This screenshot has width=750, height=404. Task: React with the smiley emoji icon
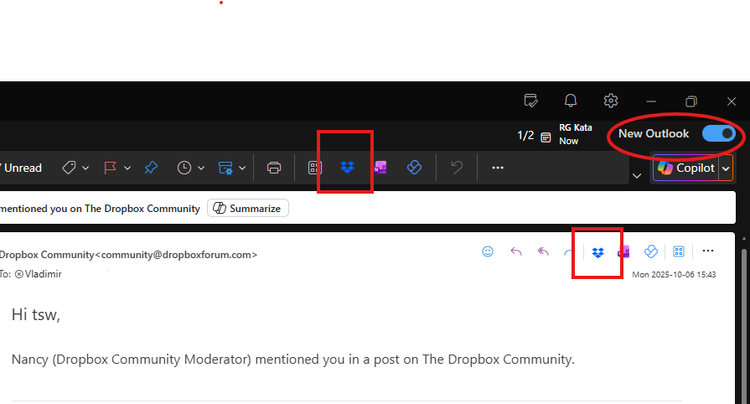point(487,251)
